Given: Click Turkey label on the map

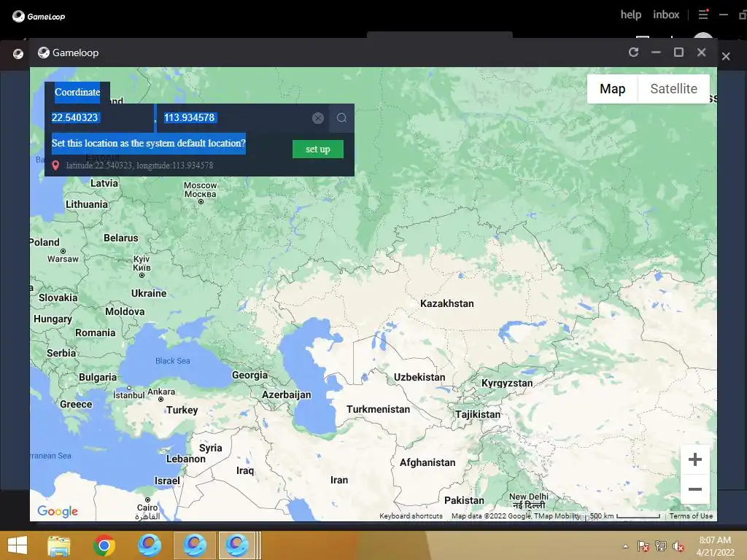Looking at the screenshot, I should tap(182, 411).
